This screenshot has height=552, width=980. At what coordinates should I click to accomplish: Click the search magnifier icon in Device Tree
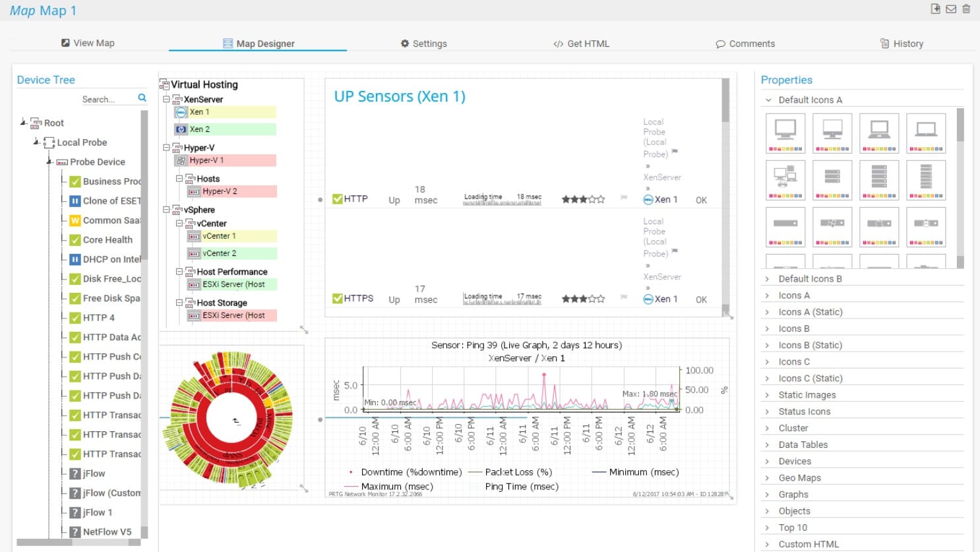142,98
